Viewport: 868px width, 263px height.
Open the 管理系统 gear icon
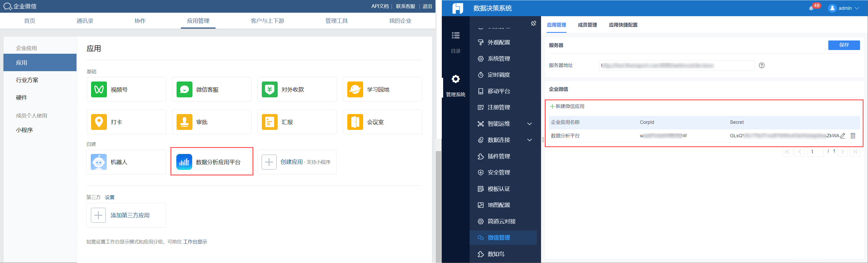click(x=456, y=79)
